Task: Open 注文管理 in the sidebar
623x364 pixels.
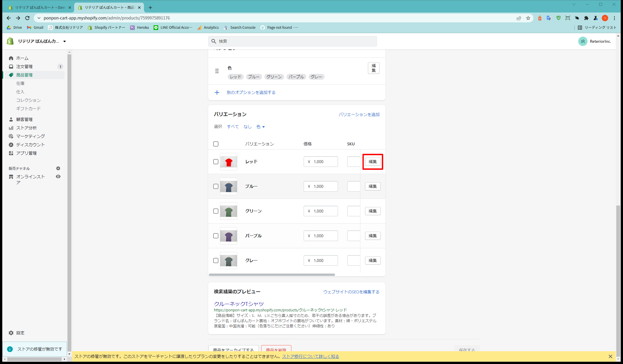Action: click(x=24, y=67)
